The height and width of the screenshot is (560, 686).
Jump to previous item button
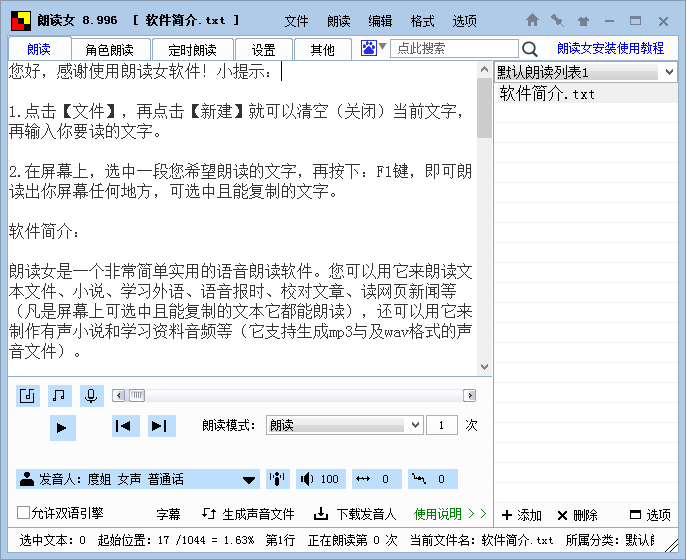(126, 426)
